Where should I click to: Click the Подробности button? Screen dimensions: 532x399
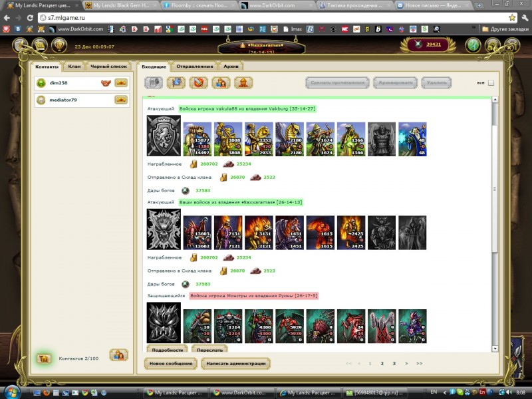click(x=168, y=349)
